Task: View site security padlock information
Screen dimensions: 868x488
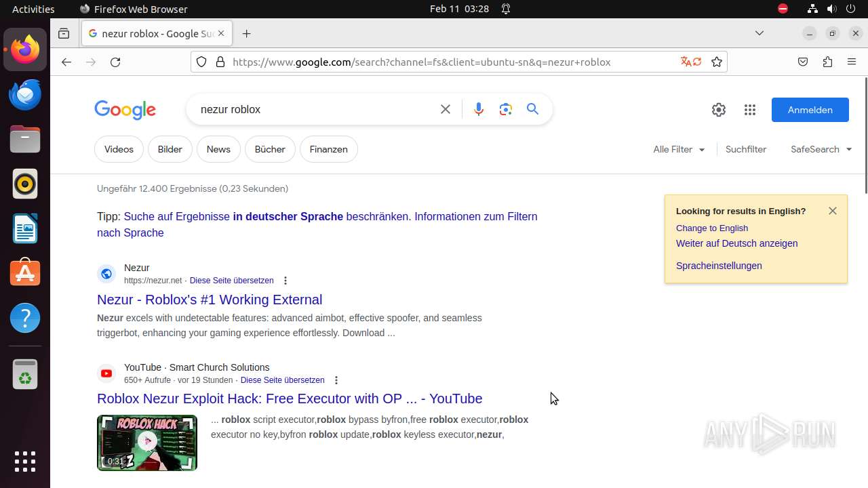Action: 220,62
